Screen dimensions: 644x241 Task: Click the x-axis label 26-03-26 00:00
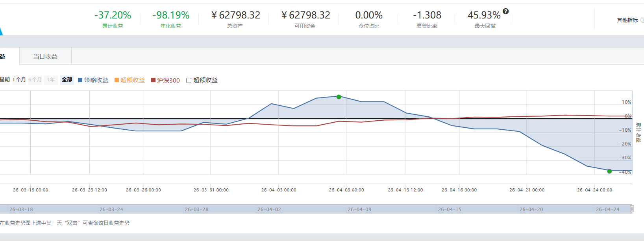[x=143, y=190]
